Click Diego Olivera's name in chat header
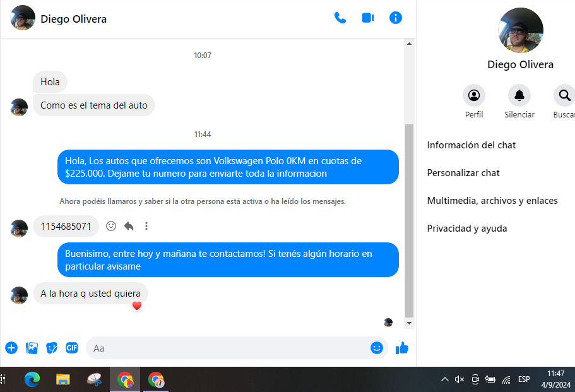 click(73, 19)
